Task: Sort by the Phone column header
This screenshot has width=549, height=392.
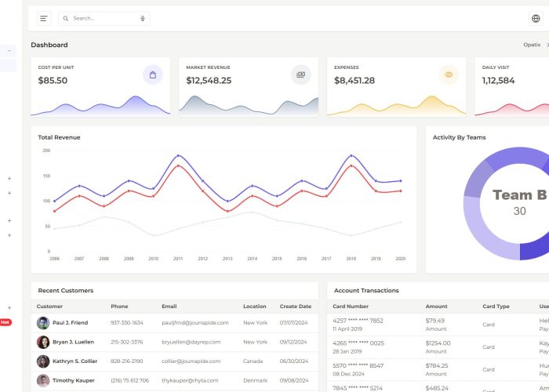Action: pyautogui.click(x=119, y=307)
